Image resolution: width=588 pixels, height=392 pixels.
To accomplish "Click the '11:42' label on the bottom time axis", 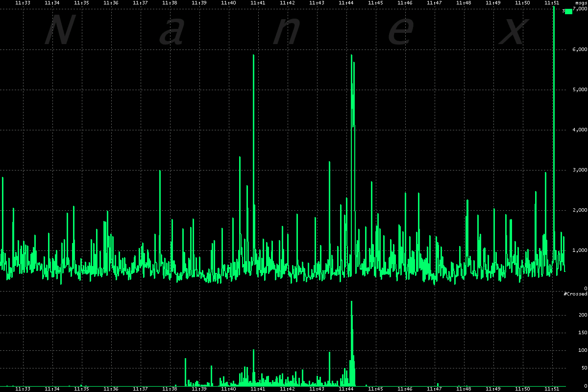I will tap(287, 389).
